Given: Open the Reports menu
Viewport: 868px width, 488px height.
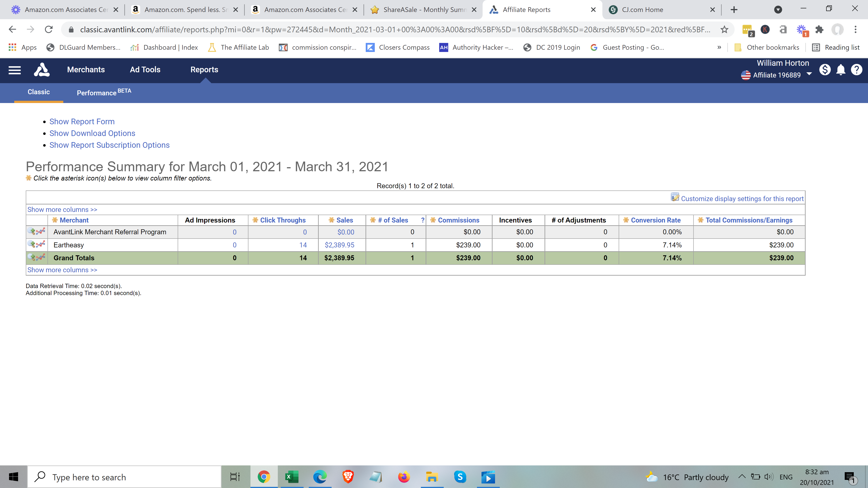Looking at the screenshot, I should [x=204, y=70].
